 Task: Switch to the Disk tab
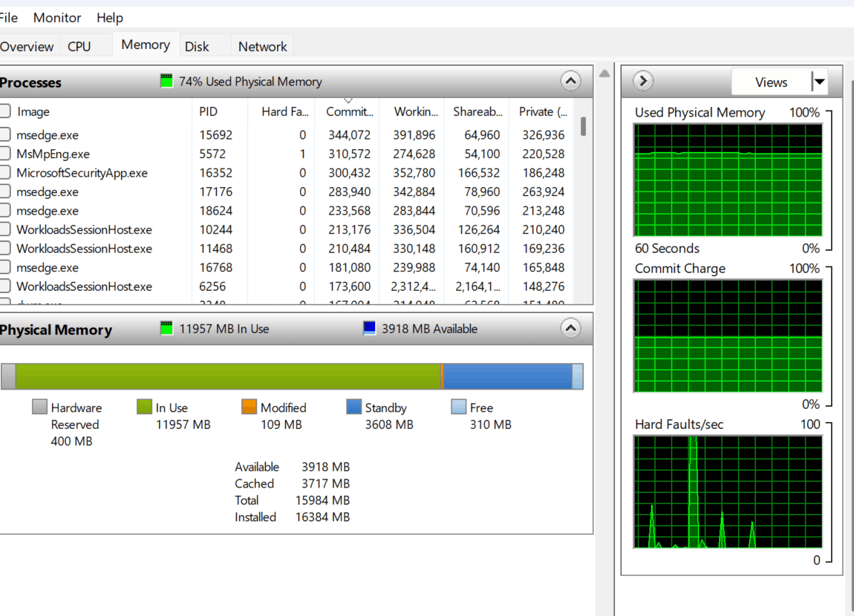(196, 46)
